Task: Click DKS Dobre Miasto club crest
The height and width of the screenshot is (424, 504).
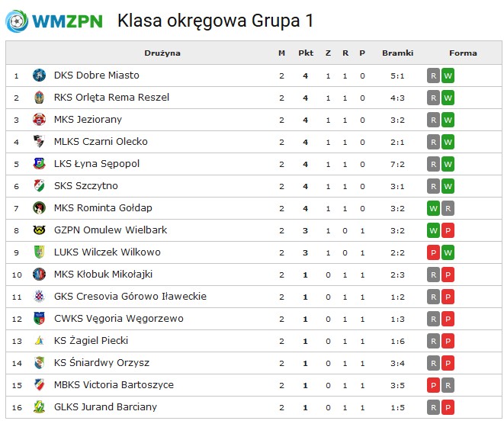Action: click(39, 75)
